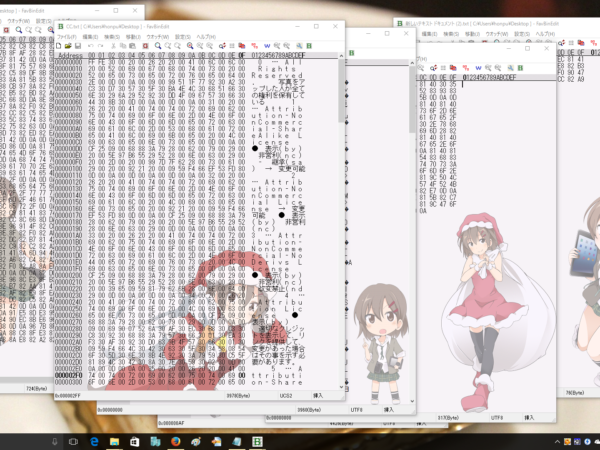Click vertical scrollbar thumb in CC.txt window
Image resolution: width=600 pixels, height=450 pixels.
[341, 91]
